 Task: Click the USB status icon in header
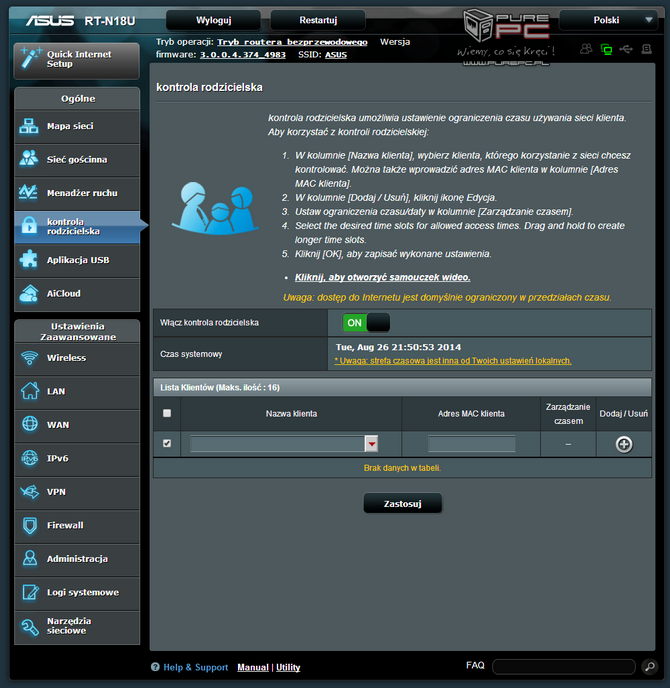point(626,49)
